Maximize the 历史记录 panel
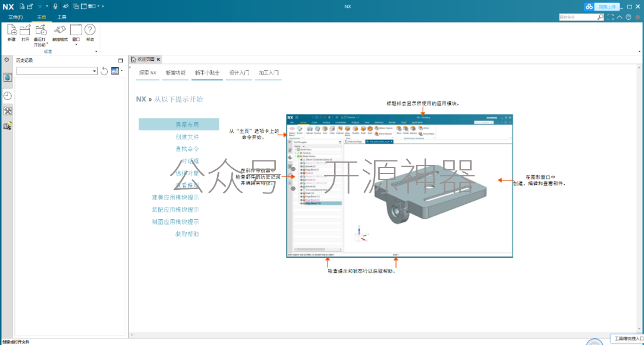The width and height of the screenshot is (644, 345). click(x=120, y=60)
